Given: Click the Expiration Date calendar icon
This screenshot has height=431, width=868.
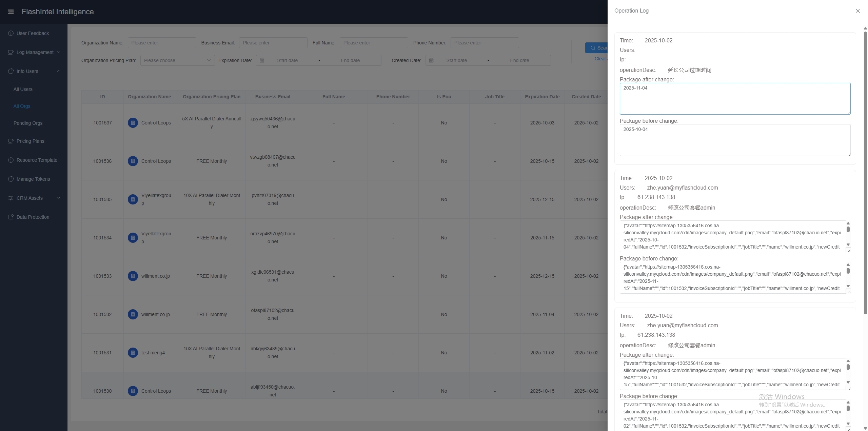Looking at the screenshot, I should click(x=262, y=60).
